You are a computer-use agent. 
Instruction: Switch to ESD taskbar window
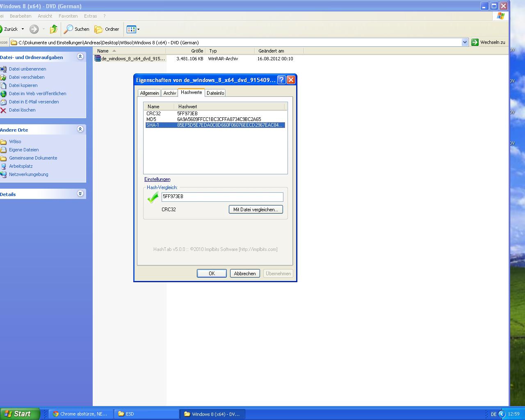(147, 414)
